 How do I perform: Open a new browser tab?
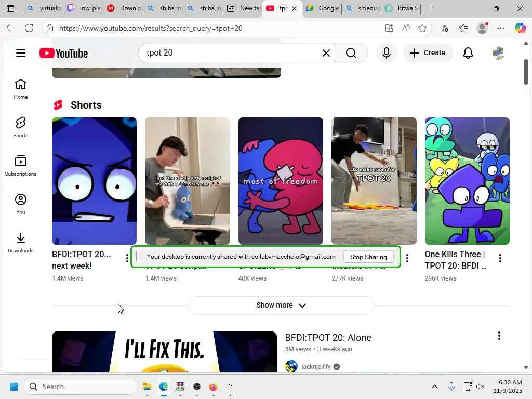(x=430, y=8)
